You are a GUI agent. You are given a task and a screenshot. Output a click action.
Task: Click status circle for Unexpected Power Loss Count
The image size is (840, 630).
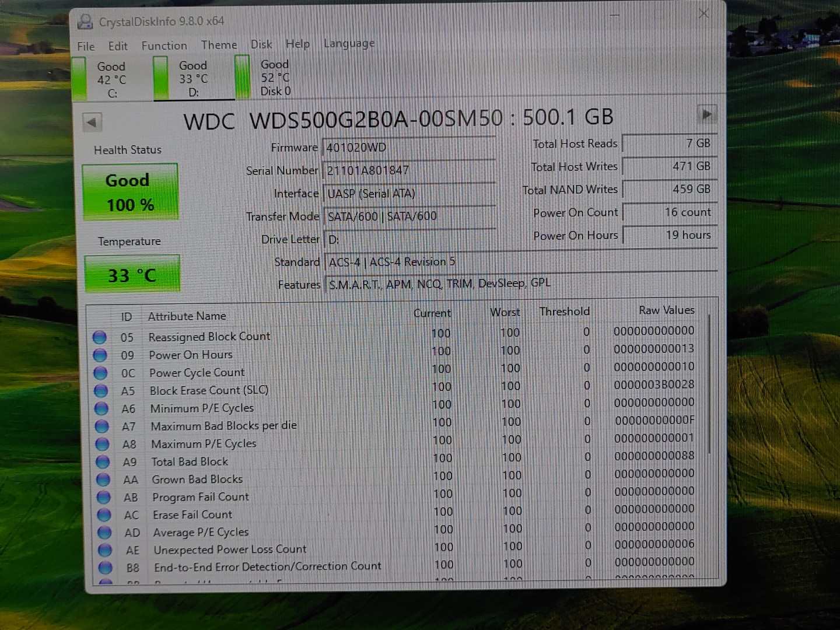(105, 550)
